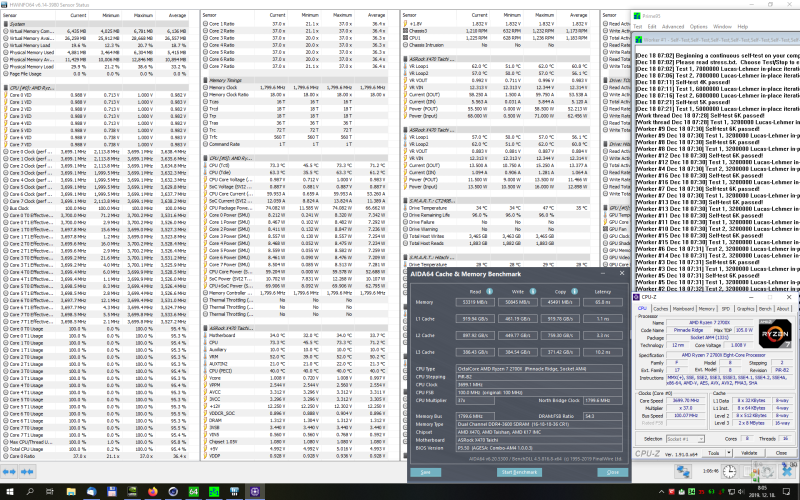Select the Total CPU Usage sensor row
This screenshot has width=800, height=500.
point(96,449)
